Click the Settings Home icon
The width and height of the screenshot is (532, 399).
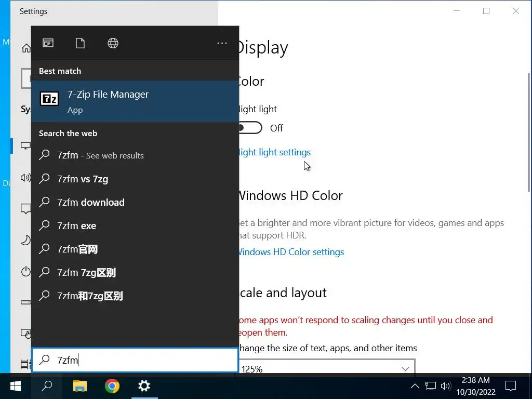point(26,48)
